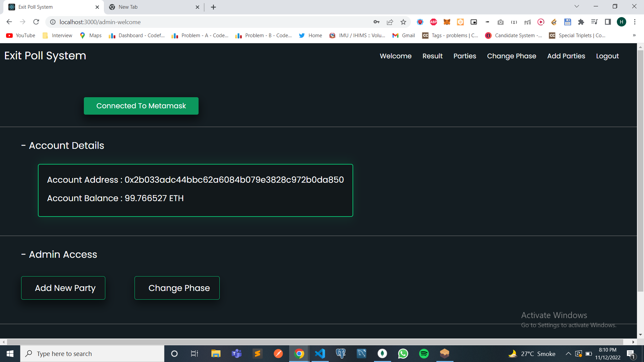
Task: Open the AdBlock Plus extension icon
Action: (x=433, y=22)
